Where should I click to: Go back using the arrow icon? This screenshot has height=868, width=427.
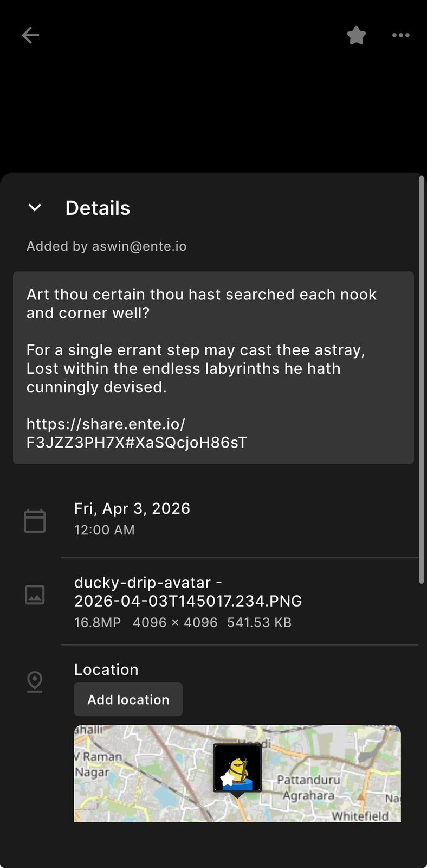pos(30,35)
